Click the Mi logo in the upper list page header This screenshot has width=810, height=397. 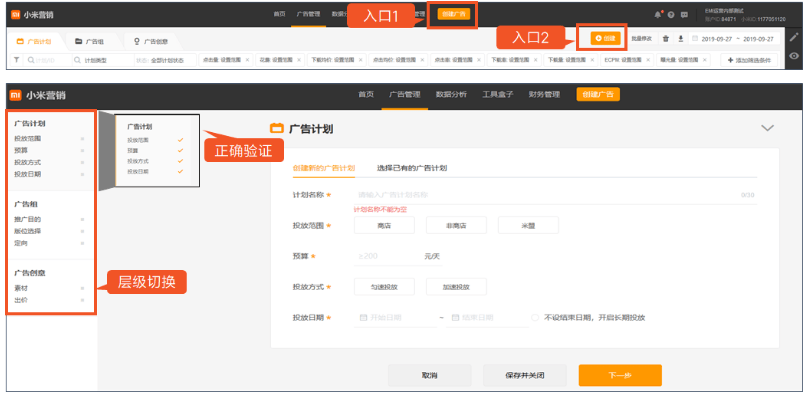tap(16, 14)
